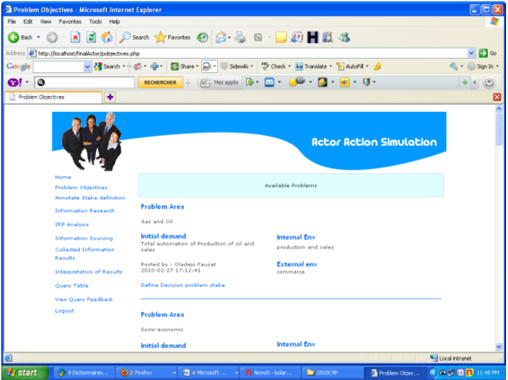Open Mes applis on Yahoo toolbar
Viewport: 508px width, 380px height.
coord(219,82)
